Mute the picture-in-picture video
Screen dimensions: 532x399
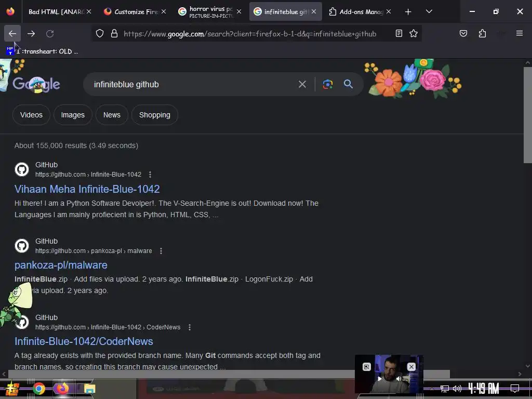coord(399,378)
